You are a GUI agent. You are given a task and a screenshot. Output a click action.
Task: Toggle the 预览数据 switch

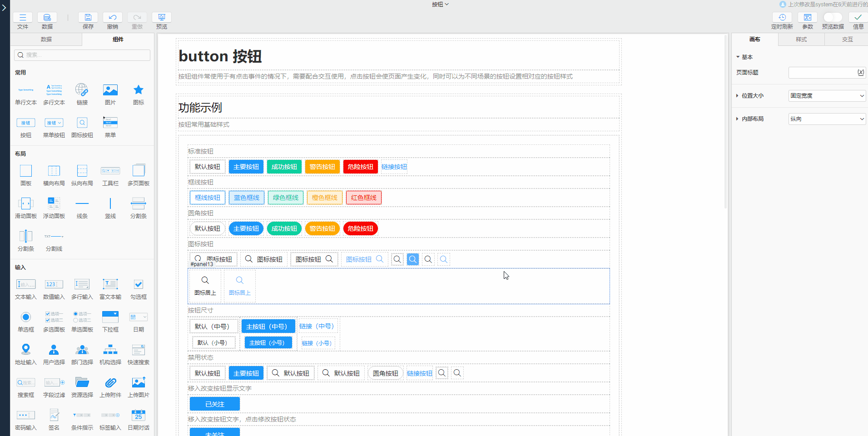(x=833, y=17)
